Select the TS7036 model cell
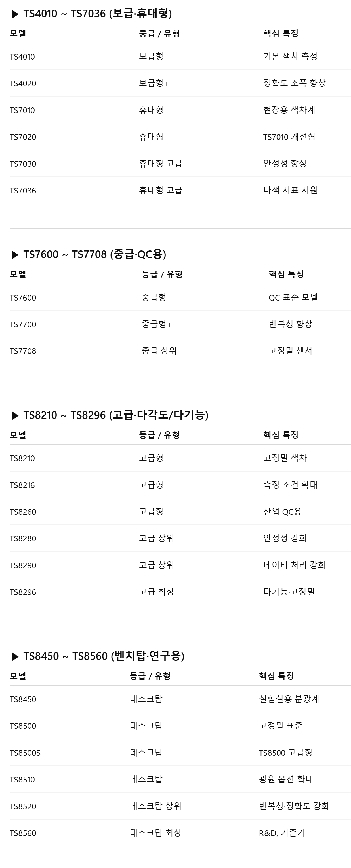351x868 pixels. 23,191
